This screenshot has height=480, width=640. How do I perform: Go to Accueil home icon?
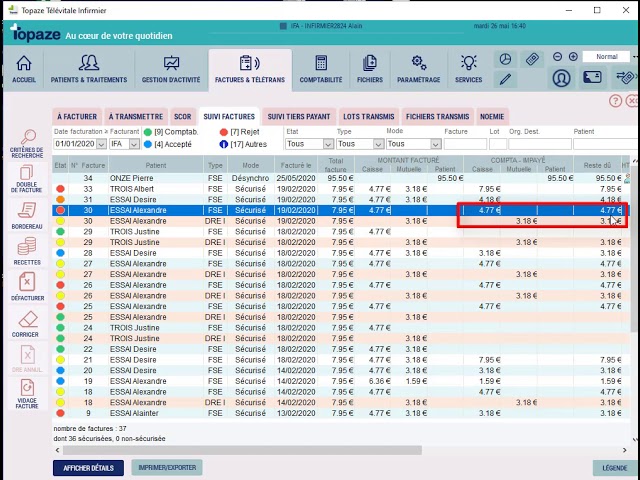pyautogui.click(x=24, y=67)
